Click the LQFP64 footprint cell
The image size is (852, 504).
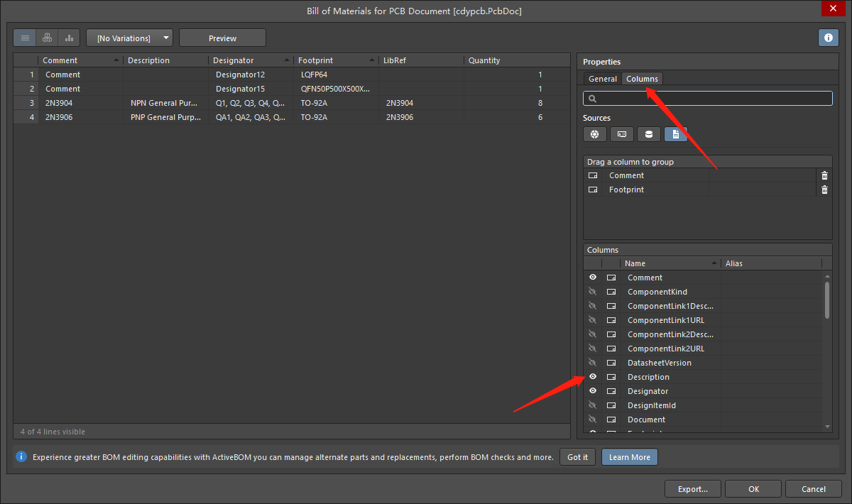tap(336, 75)
